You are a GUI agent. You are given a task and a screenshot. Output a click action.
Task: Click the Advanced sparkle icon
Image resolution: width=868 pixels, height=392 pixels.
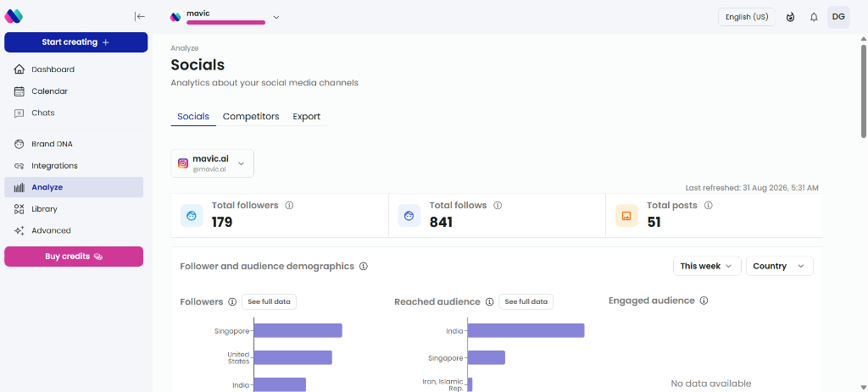[x=19, y=230]
